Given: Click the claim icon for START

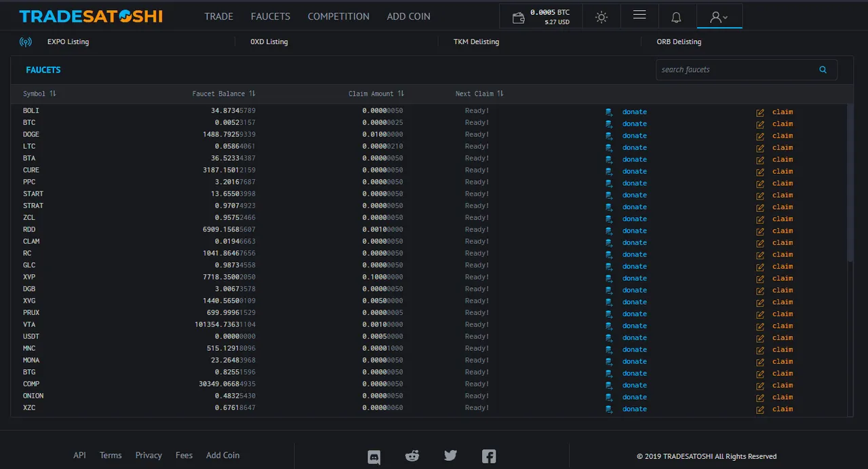Looking at the screenshot, I should point(760,195).
